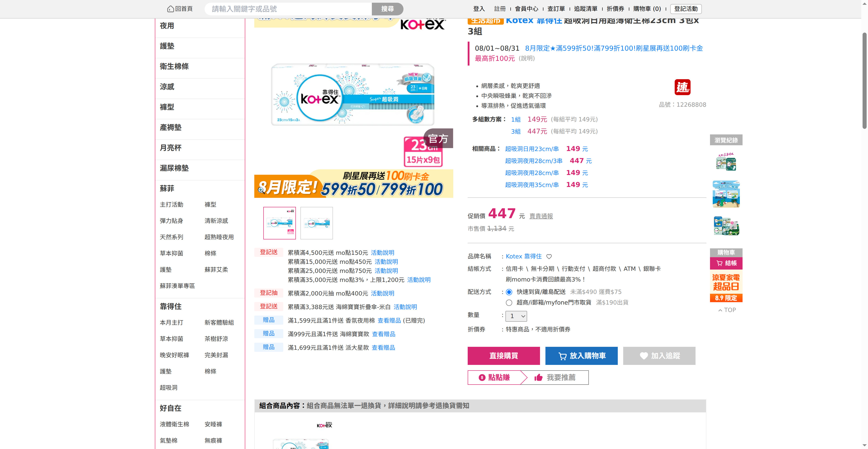Open the 夜用 sidebar category
Viewport: 868px width, 449px height.
pyautogui.click(x=167, y=26)
